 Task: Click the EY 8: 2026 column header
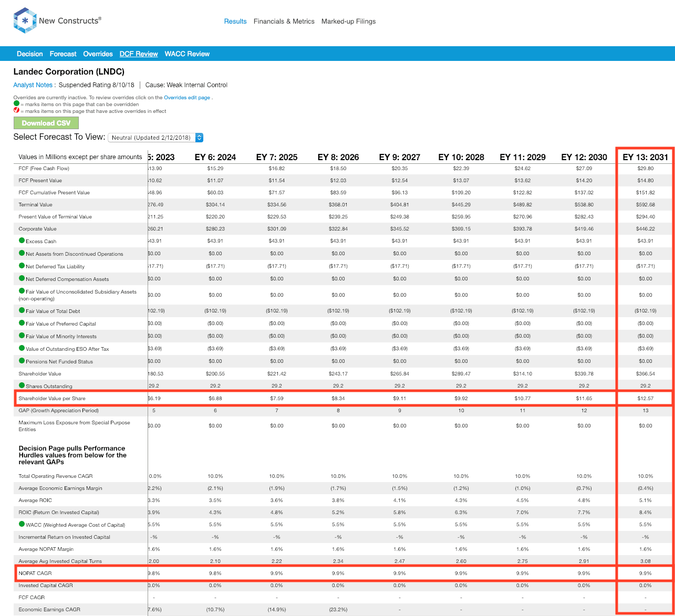(338, 157)
